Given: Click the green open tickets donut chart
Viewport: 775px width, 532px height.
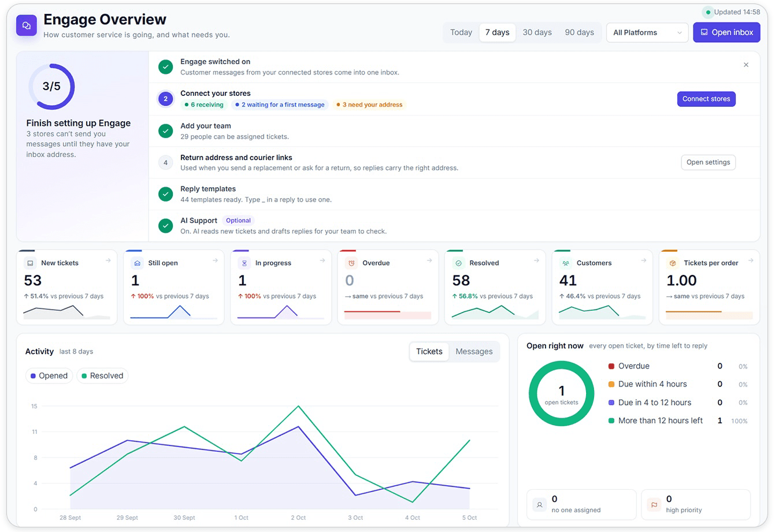Looking at the screenshot, I should tap(561, 393).
